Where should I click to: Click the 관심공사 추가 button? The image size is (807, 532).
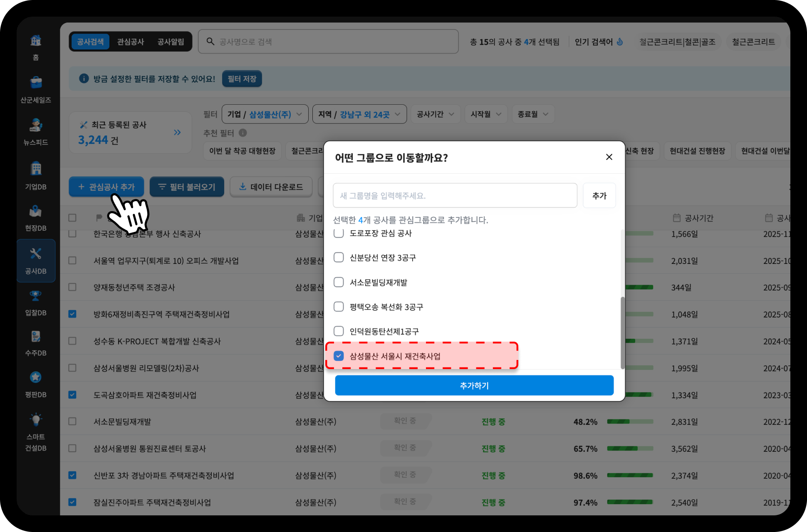pyautogui.click(x=106, y=187)
